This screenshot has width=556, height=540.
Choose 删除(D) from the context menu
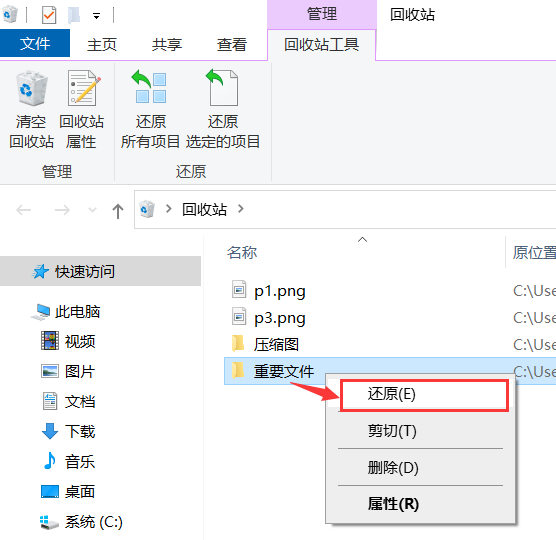click(421, 468)
